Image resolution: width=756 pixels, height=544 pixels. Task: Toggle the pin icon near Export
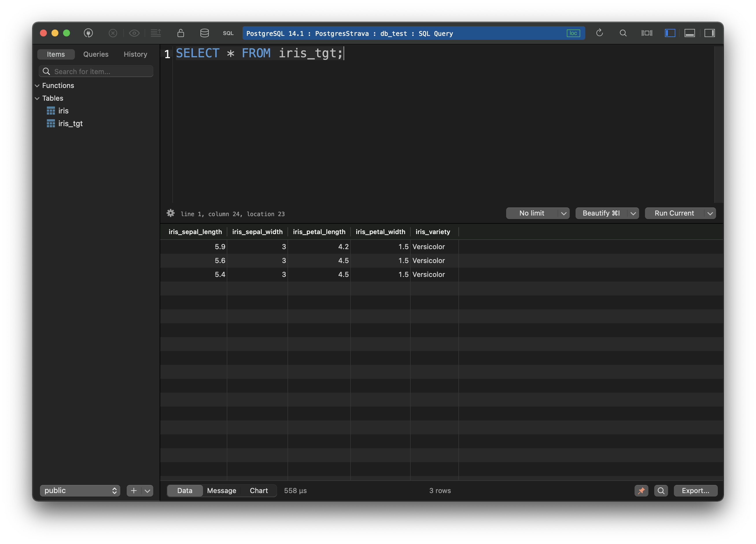point(641,491)
